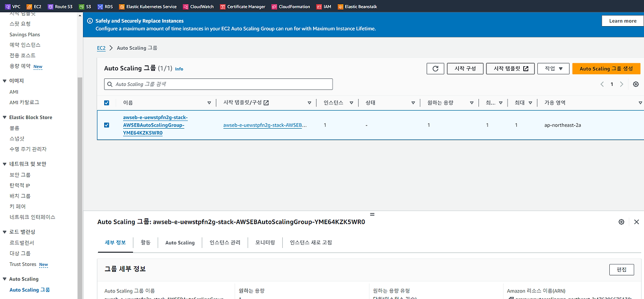Open the IAM service shortcut
Screen dimensions: 644x299
[x=324, y=7]
